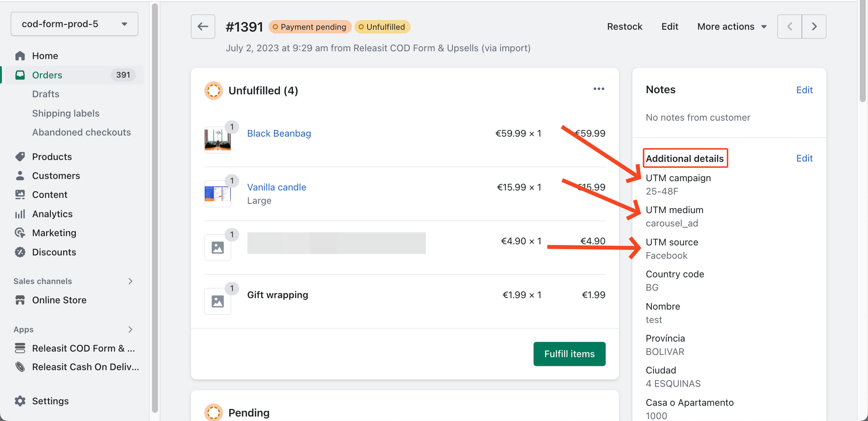Viewport: 868px width, 421px height.
Task: Click the order number #1391
Action: click(x=244, y=27)
